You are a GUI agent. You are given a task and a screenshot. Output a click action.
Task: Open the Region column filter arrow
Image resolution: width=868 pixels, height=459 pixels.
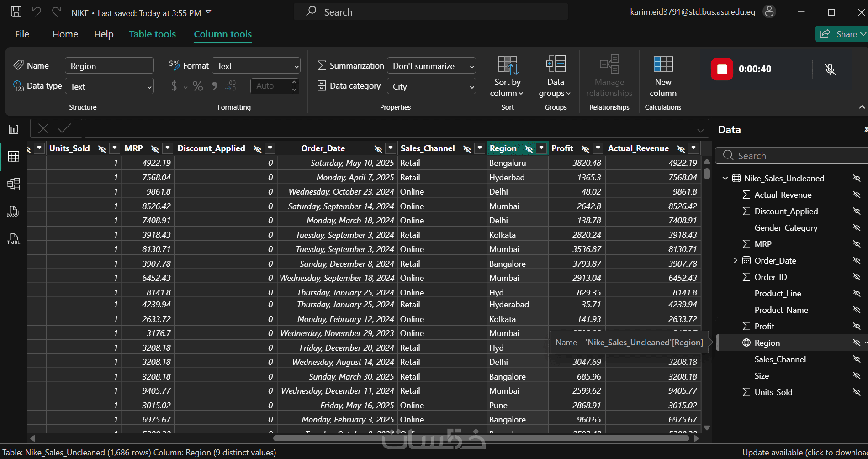pos(541,148)
